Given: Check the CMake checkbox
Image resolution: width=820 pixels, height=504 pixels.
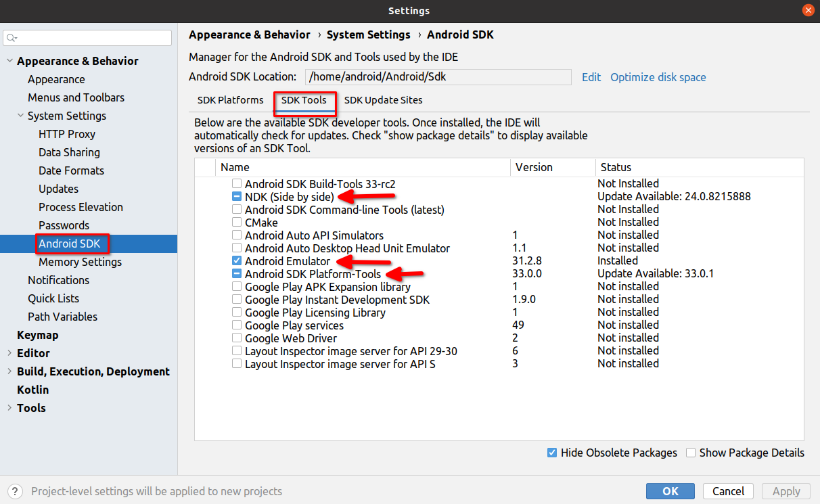Looking at the screenshot, I should coord(237,222).
